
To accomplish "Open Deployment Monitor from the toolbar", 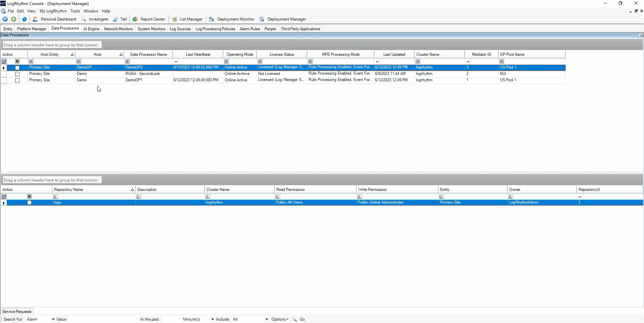I will coord(212,19).
